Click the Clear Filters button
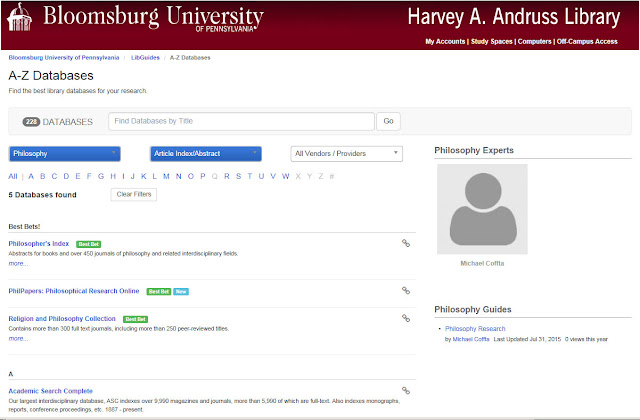 [x=134, y=194]
